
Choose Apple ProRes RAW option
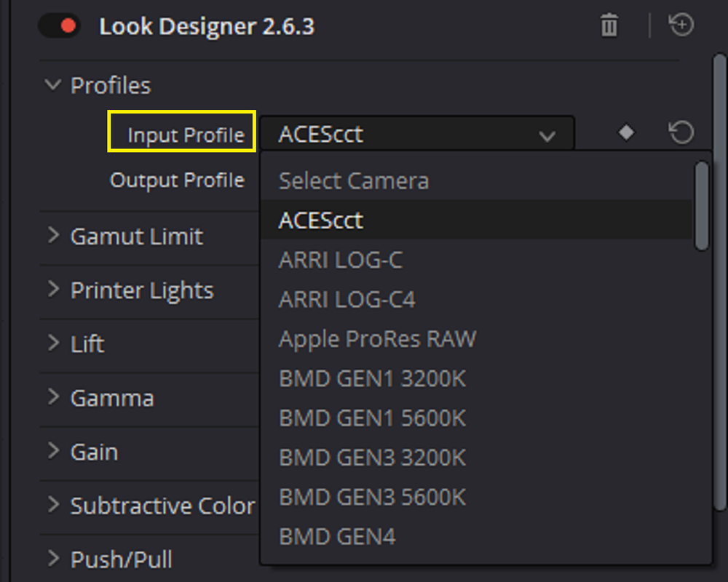tap(476, 338)
